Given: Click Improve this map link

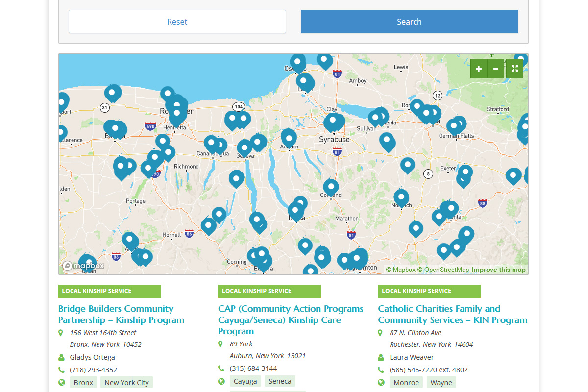Looking at the screenshot, I should (499, 269).
